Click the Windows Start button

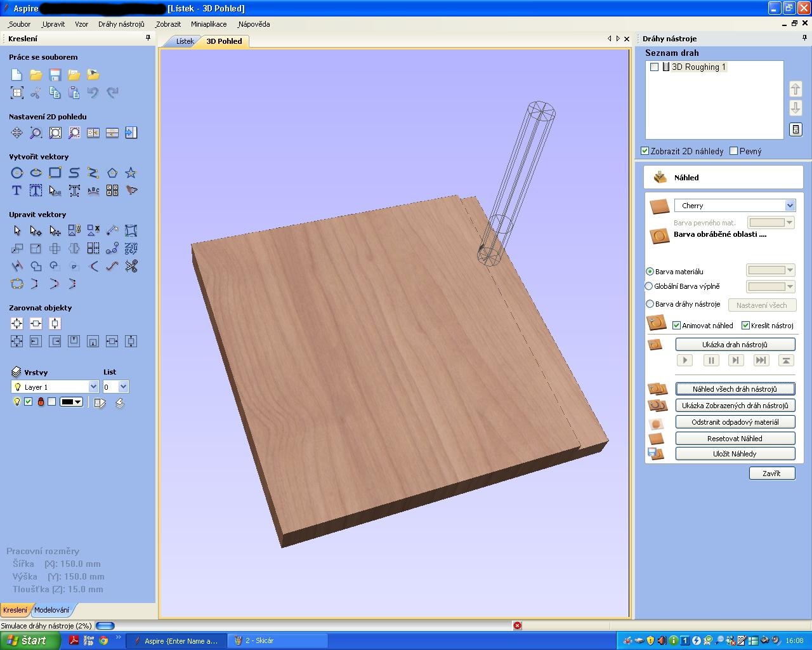(30, 640)
